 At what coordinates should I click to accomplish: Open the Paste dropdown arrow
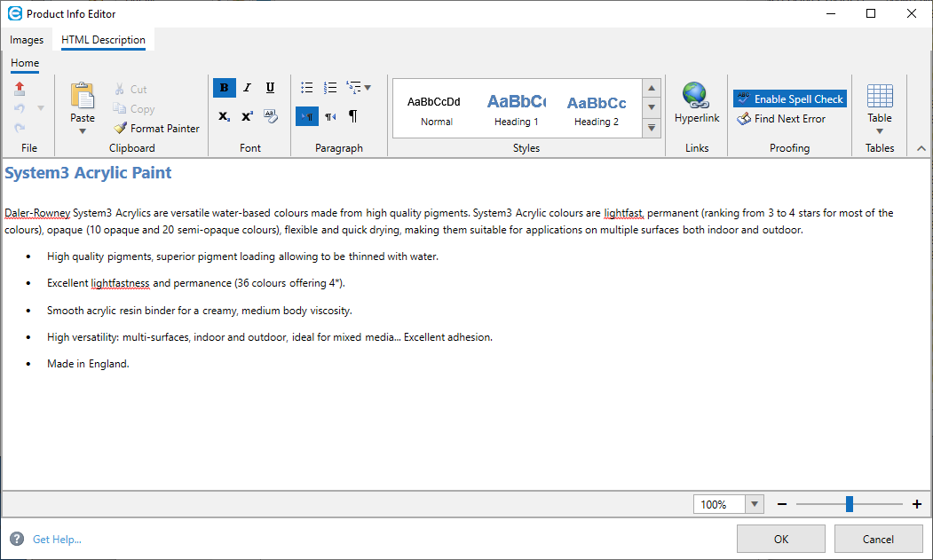pyautogui.click(x=83, y=131)
